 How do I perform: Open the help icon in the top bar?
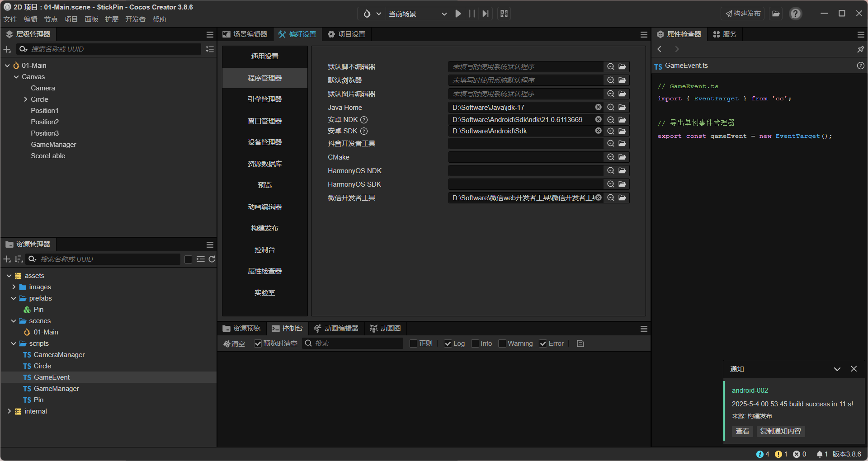795,14
